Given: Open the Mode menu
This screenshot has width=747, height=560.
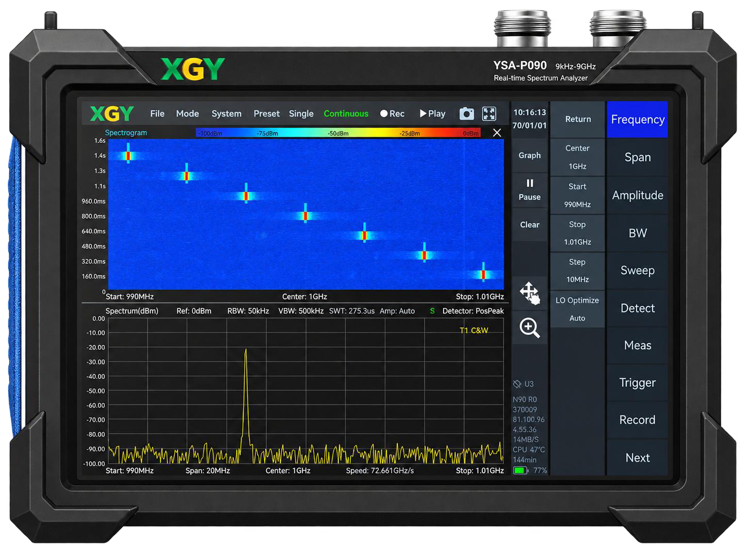Looking at the screenshot, I should point(187,113).
